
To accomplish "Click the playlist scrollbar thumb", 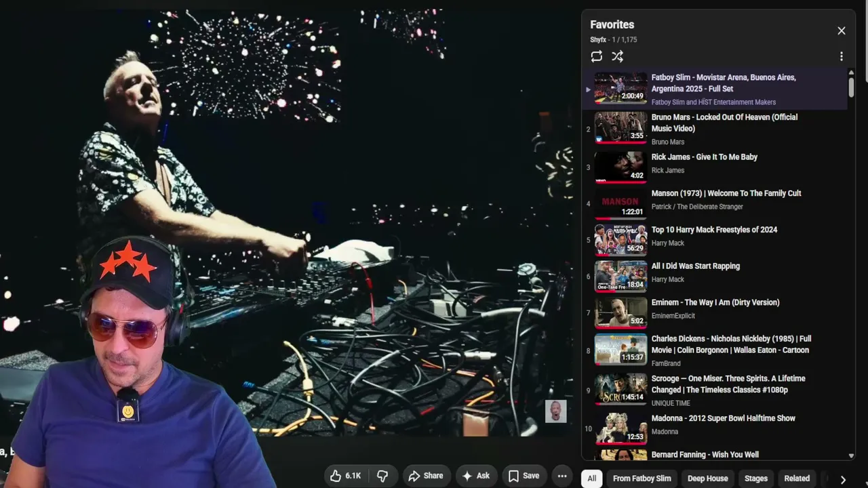I will coord(851,87).
